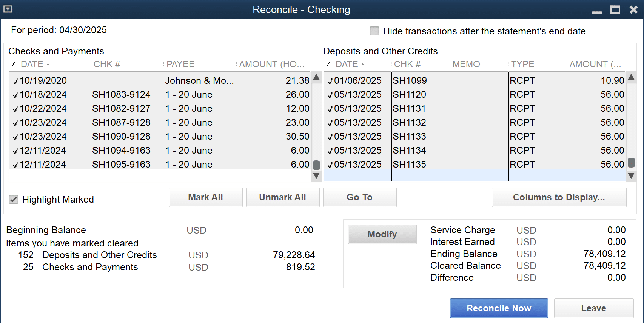Screen dimensions: 644x323
Task: Click the empty highlighted row in Deposits list
Action: [475, 176]
